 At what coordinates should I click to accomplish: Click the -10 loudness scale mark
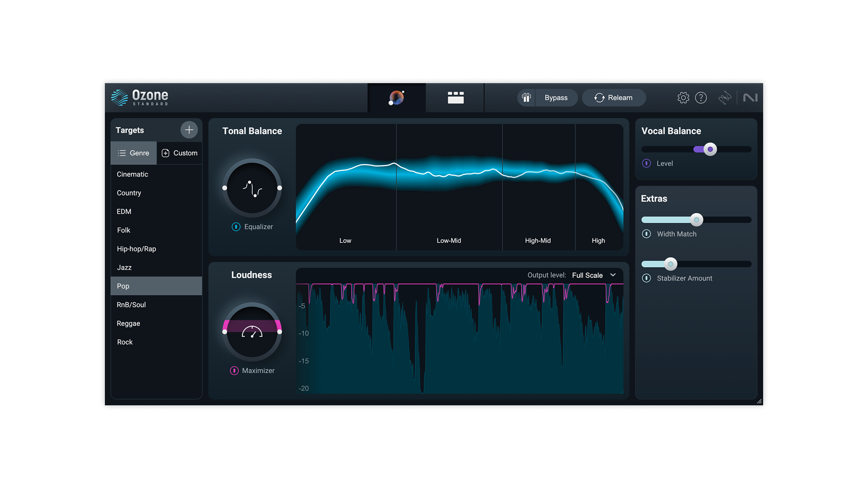pyautogui.click(x=304, y=333)
